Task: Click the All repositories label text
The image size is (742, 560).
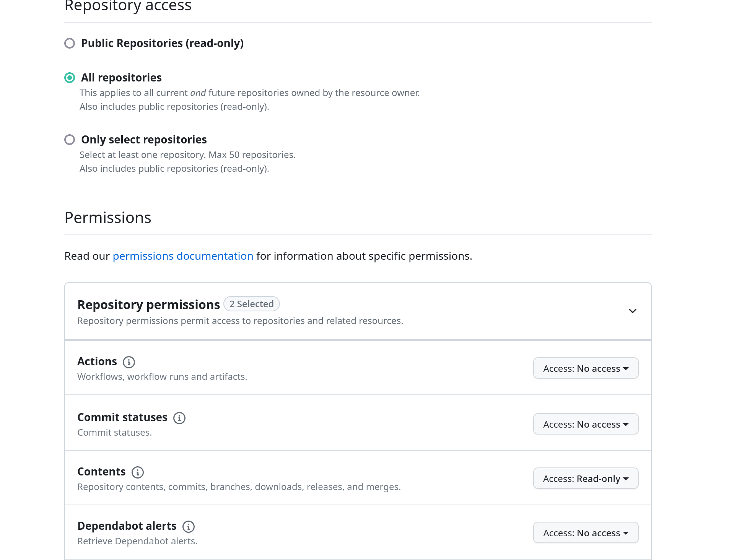Action: click(121, 78)
